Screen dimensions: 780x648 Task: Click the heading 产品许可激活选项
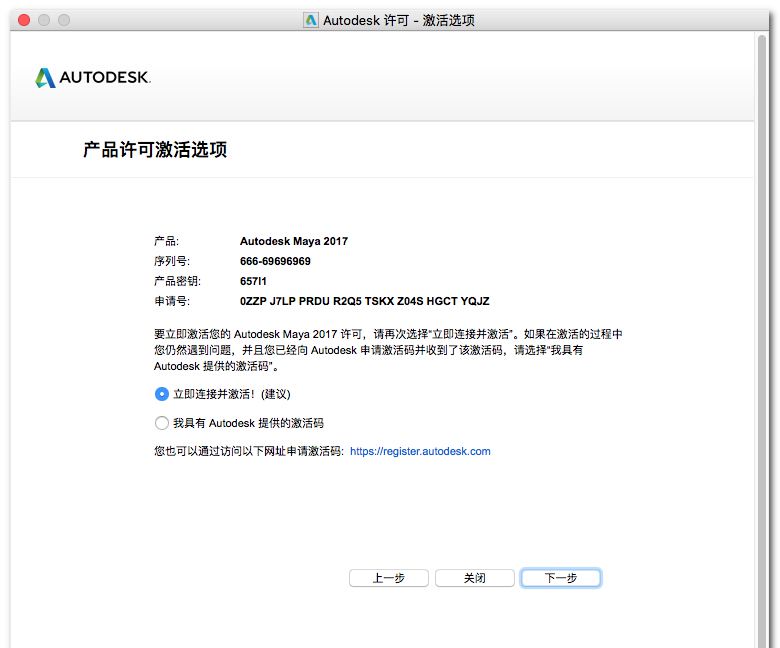click(155, 150)
